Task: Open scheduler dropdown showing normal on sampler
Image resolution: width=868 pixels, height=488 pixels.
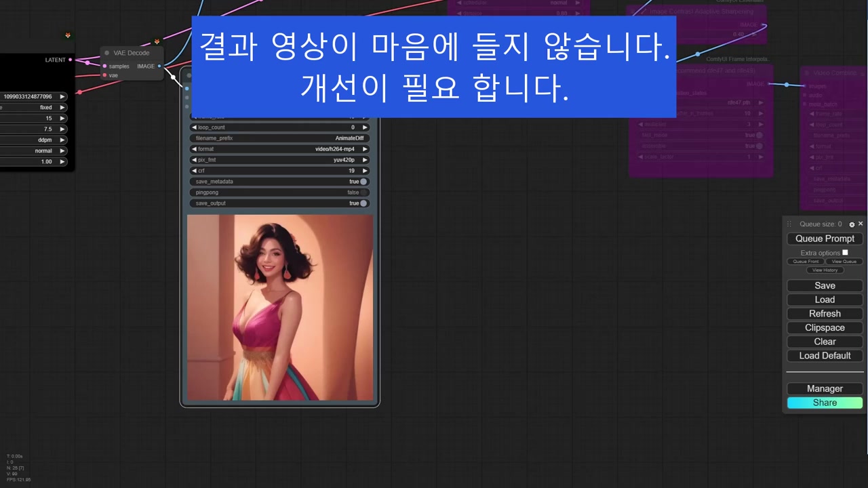Action: click(x=33, y=151)
